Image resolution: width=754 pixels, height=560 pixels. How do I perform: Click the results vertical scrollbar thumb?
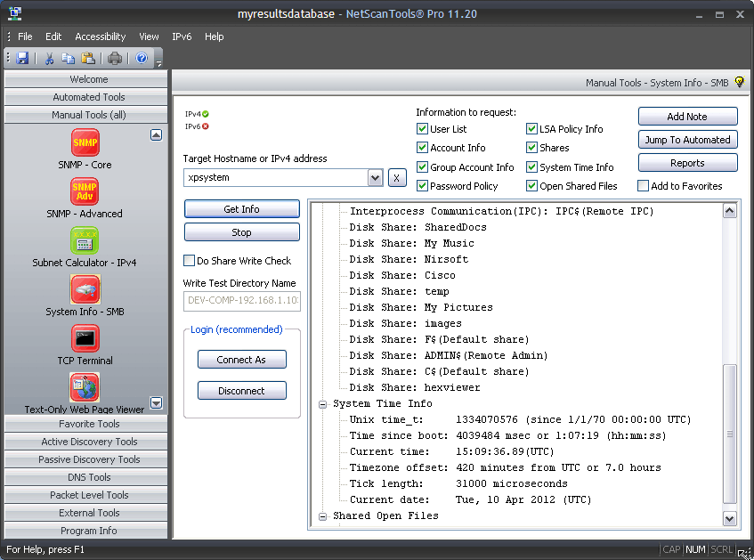(x=729, y=434)
